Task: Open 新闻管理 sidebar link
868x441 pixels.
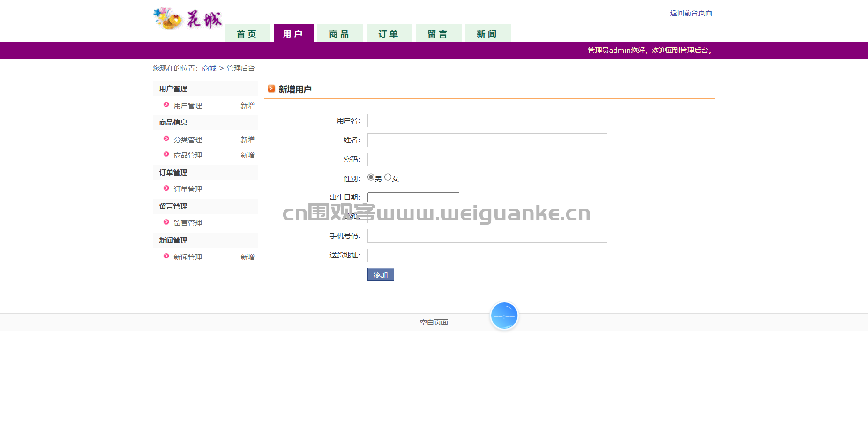Action: coord(187,257)
